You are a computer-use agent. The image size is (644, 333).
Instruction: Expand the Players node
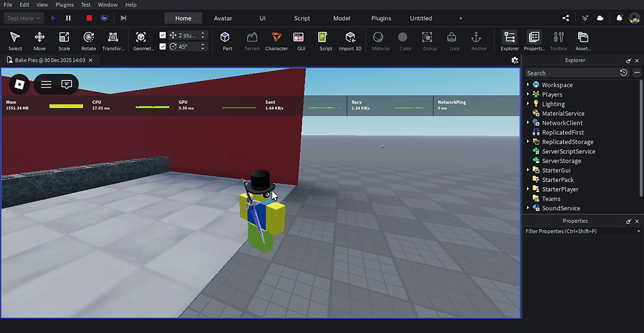tap(528, 94)
